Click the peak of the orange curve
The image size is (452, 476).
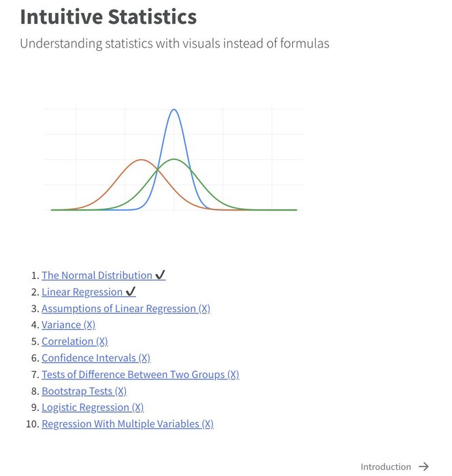pos(141,160)
